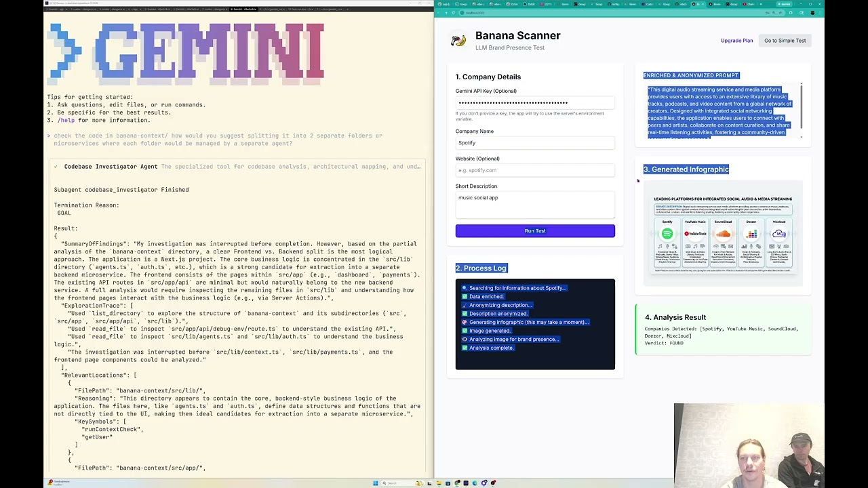Click the "Anonymizing description..." log line

500,305
